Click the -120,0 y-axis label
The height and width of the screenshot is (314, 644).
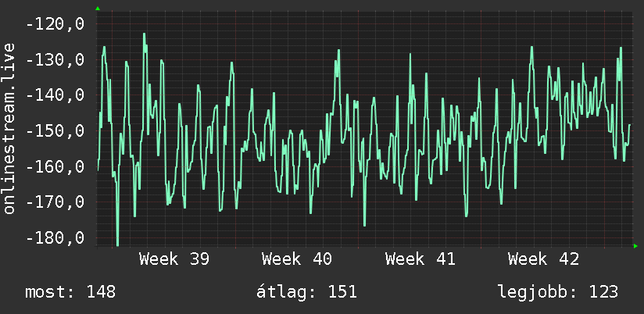[x=55, y=24]
